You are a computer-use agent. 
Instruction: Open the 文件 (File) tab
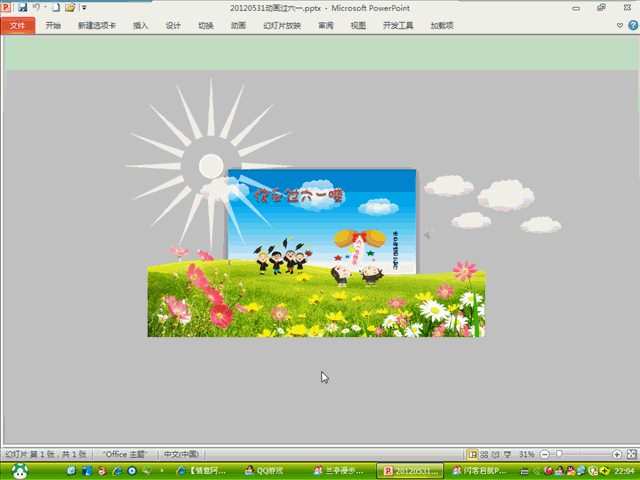click(x=18, y=25)
